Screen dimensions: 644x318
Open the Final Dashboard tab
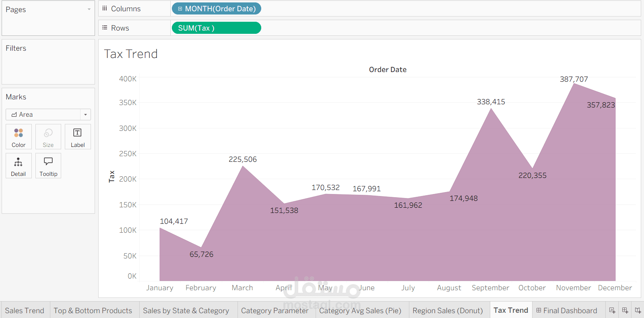[x=566, y=310]
